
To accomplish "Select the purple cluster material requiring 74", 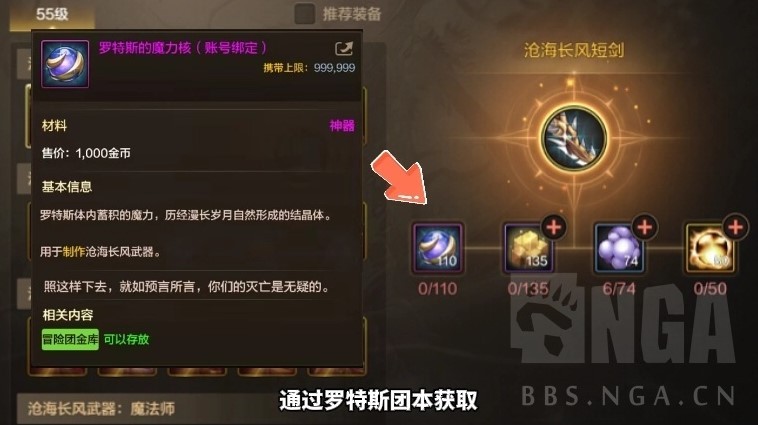I will point(619,247).
